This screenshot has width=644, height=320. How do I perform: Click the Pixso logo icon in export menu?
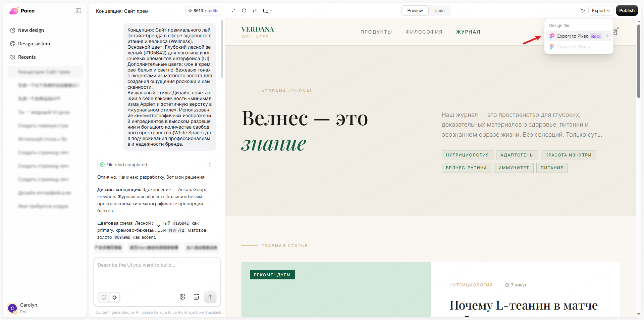click(552, 36)
